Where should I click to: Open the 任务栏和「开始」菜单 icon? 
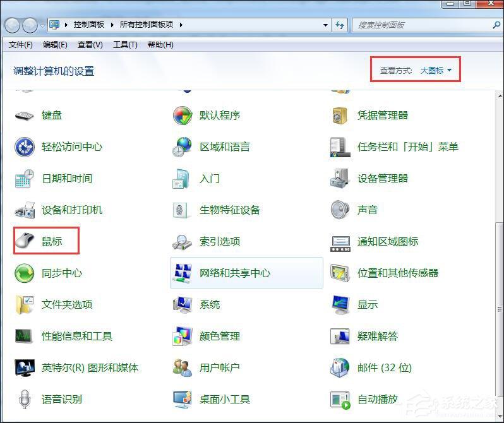pyautogui.click(x=340, y=147)
